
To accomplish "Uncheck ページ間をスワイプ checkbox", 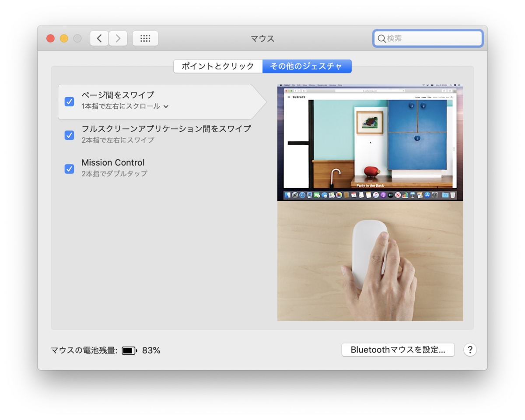I will pos(69,101).
